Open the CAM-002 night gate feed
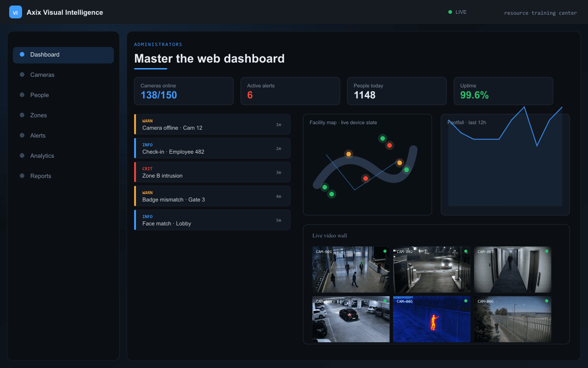This screenshot has width=588, height=368. (432, 270)
